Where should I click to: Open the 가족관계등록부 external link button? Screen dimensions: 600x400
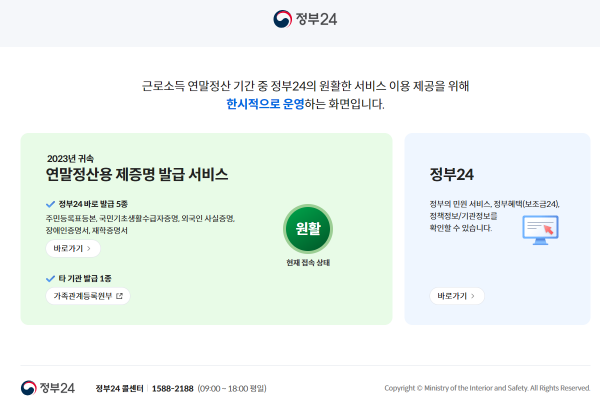[88, 296]
